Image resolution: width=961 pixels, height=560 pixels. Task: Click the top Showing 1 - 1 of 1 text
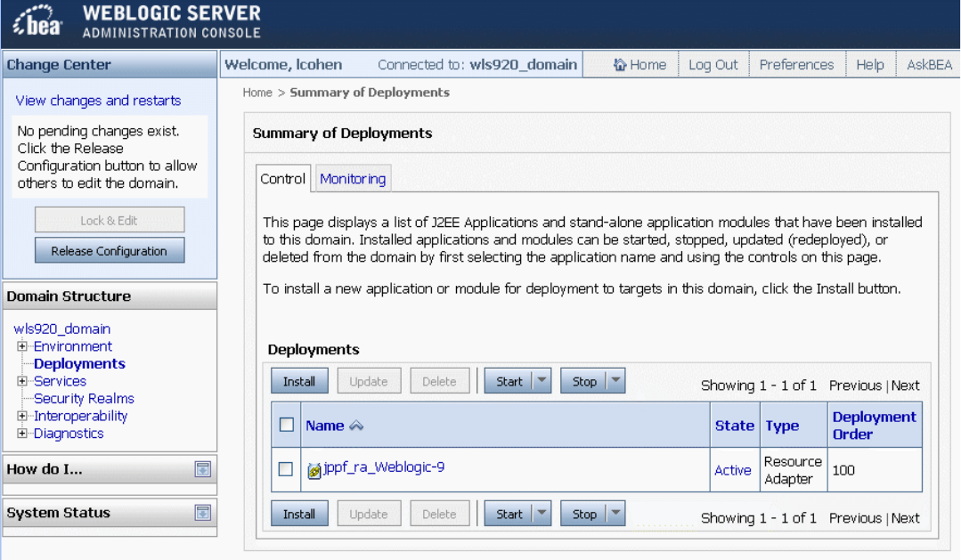(x=759, y=386)
